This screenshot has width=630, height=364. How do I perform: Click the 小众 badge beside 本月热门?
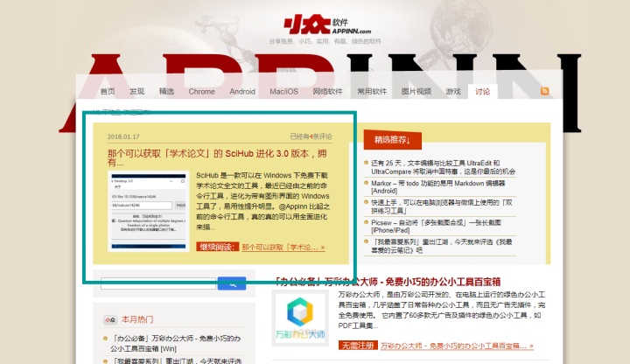pyautogui.click(x=109, y=319)
